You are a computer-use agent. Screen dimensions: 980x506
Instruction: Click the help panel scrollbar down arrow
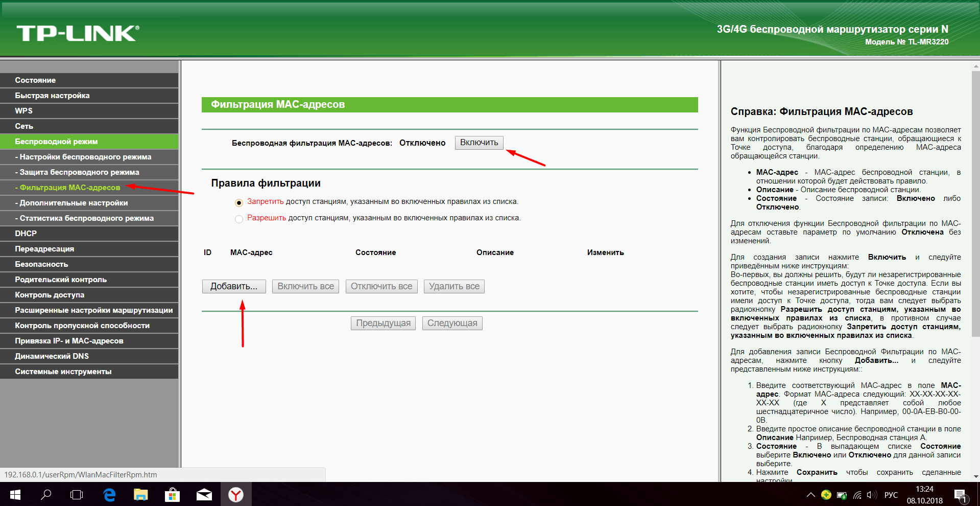pyautogui.click(x=976, y=476)
